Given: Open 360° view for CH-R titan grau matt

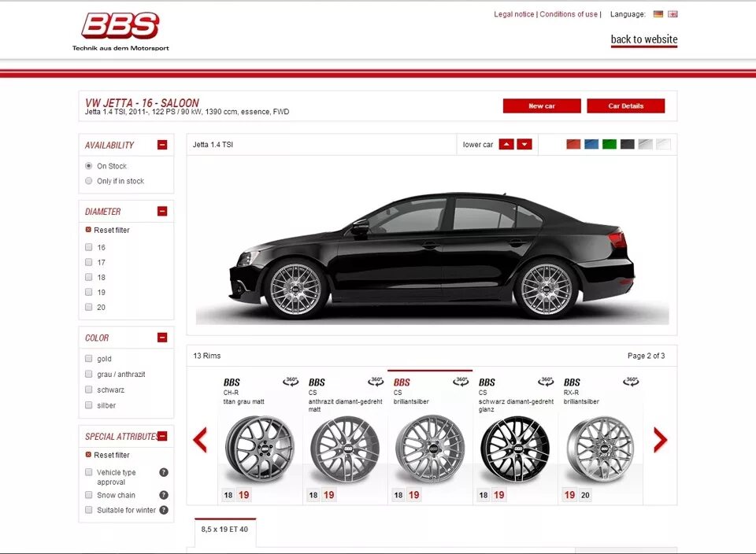Looking at the screenshot, I should pos(291,382).
